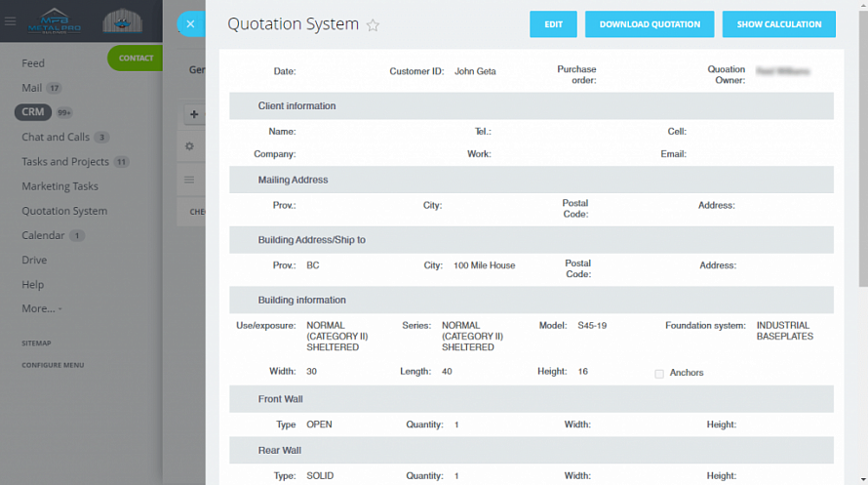Click the three-line list icon
868x485 pixels.
190,180
